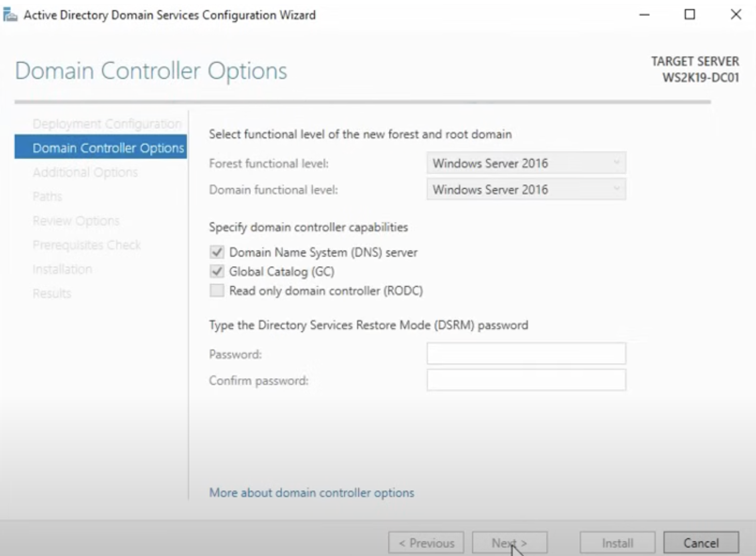Click the Cancel button

point(700,543)
